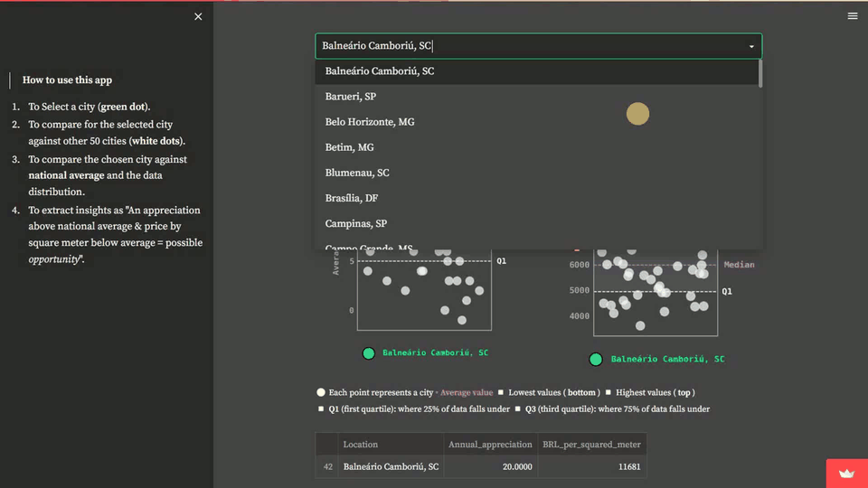Click the white legend dot 'Each point represents a city'

pyautogui.click(x=321, y=392)
